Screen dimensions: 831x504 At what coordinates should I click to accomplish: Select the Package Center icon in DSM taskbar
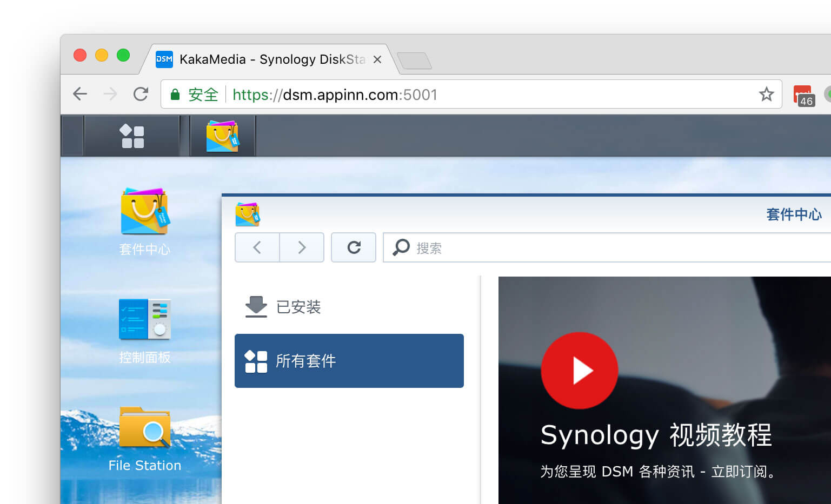[222, 136]
